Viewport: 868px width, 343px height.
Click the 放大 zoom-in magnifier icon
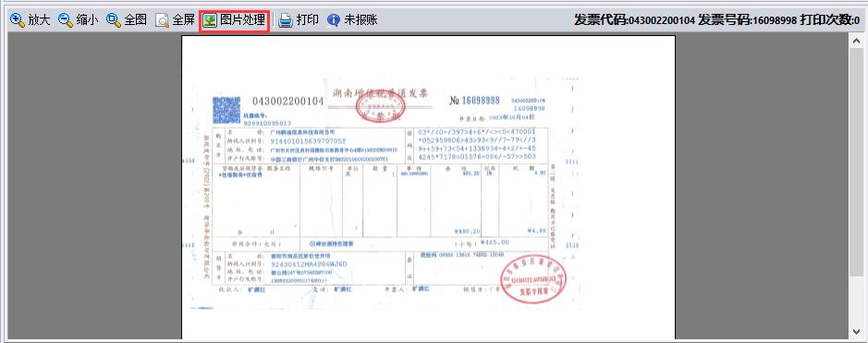click(x=18, y=20)
